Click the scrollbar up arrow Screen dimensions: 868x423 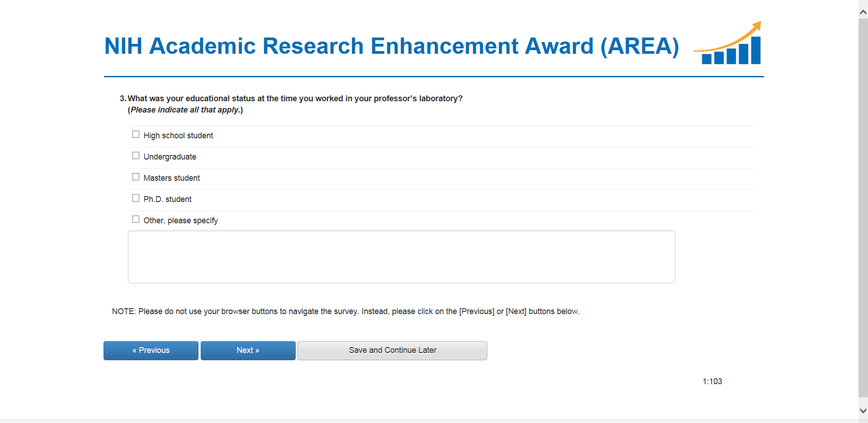(x=863, y=12)
